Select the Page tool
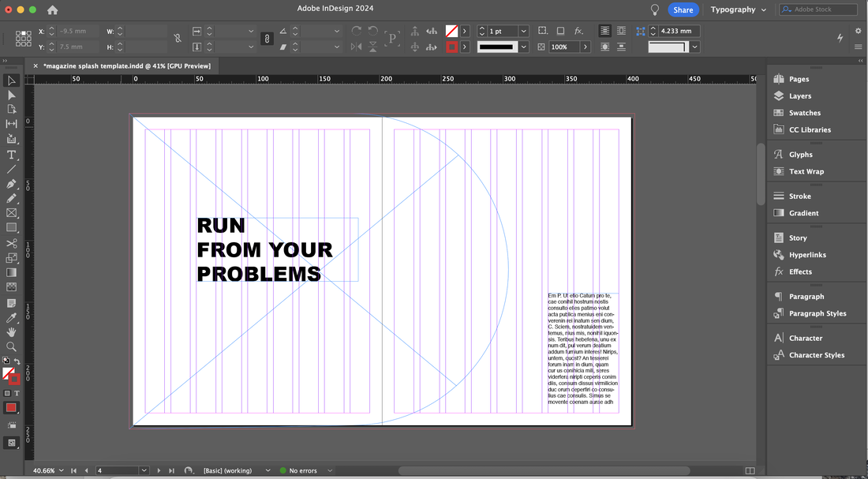Viewport: 868px width, 479px height. pyautogui.click(x=11, y=110)
